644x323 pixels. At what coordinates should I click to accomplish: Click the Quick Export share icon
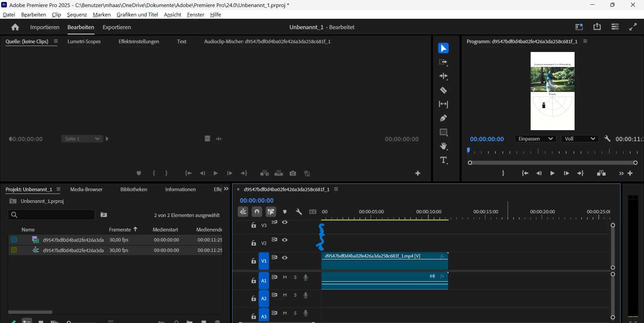[597, 27]
